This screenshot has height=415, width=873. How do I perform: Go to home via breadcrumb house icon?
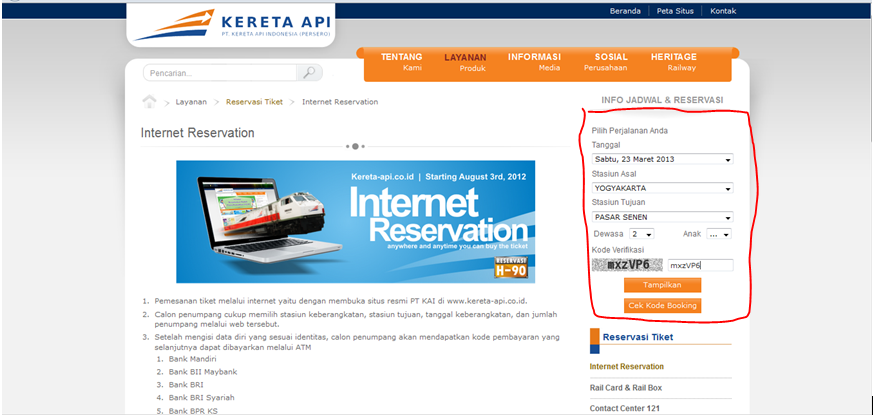click(149, 101)
